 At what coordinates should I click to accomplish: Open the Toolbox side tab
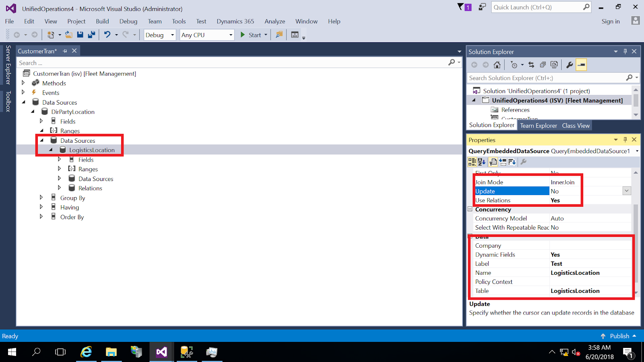click(8, 101)
